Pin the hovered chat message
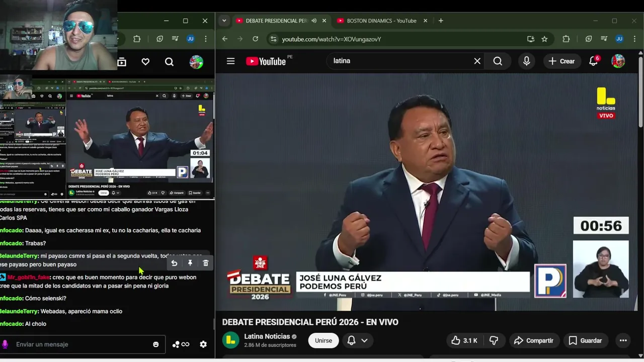 tap(190, 263)
